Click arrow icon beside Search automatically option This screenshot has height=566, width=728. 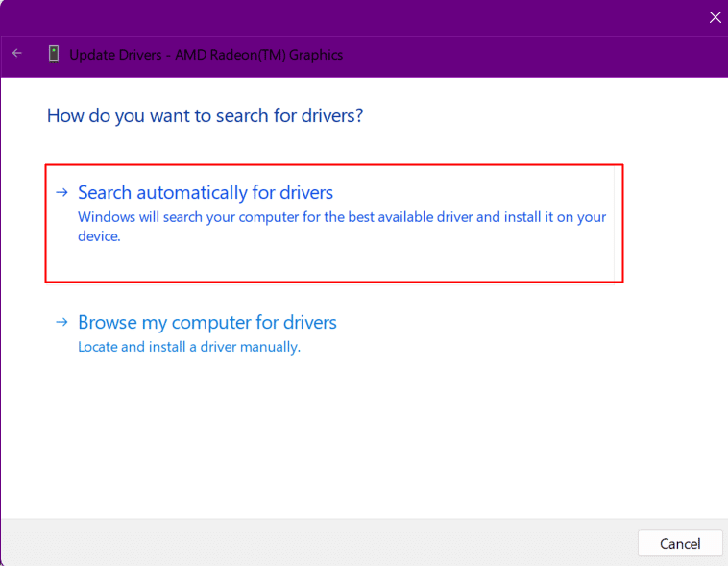(61, 192)
